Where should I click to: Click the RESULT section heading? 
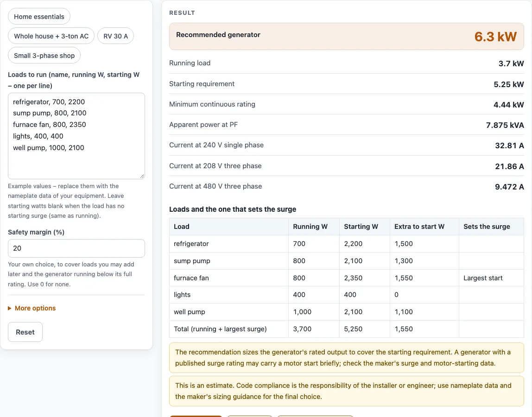(x=182, y=13)
